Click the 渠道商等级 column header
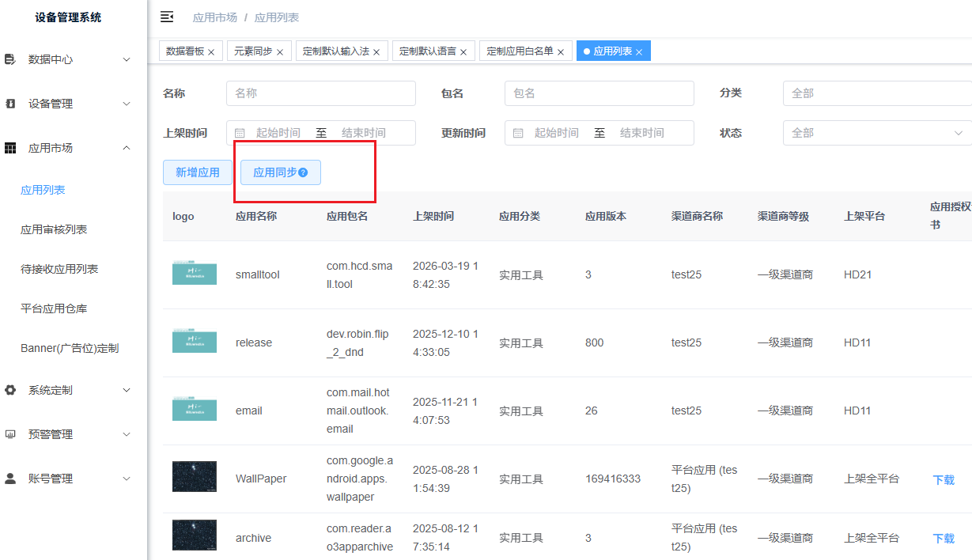972x560 pixels. pyautogui.click(x=783, y=216)
